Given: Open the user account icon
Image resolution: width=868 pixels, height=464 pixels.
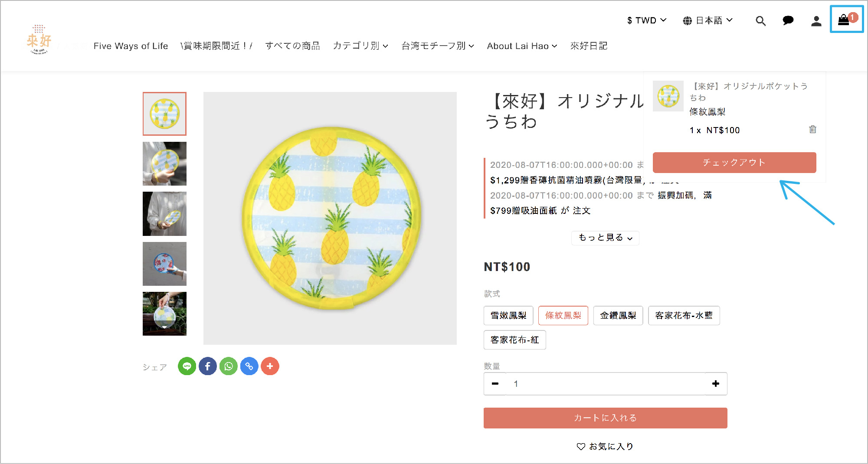Looking at the screenshot, I should [x=816, y=21].
